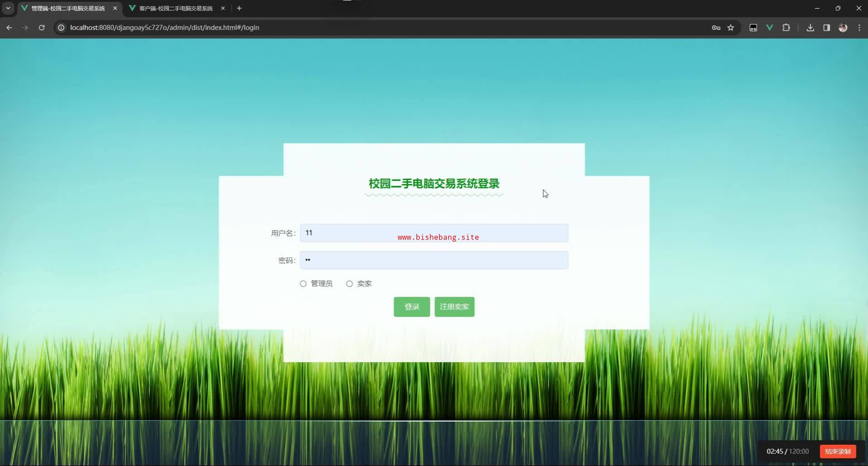Open the user profile avatar
868x466 pixels.
[843, 28]
